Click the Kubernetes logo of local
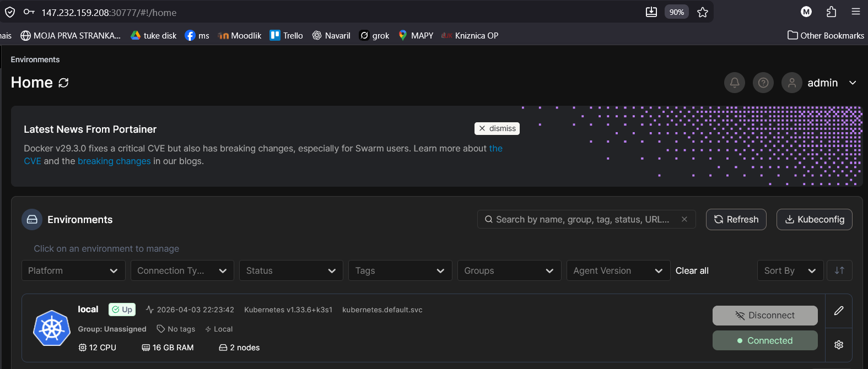The height and width of the screenshot is (369, 868). pos(52,328)
